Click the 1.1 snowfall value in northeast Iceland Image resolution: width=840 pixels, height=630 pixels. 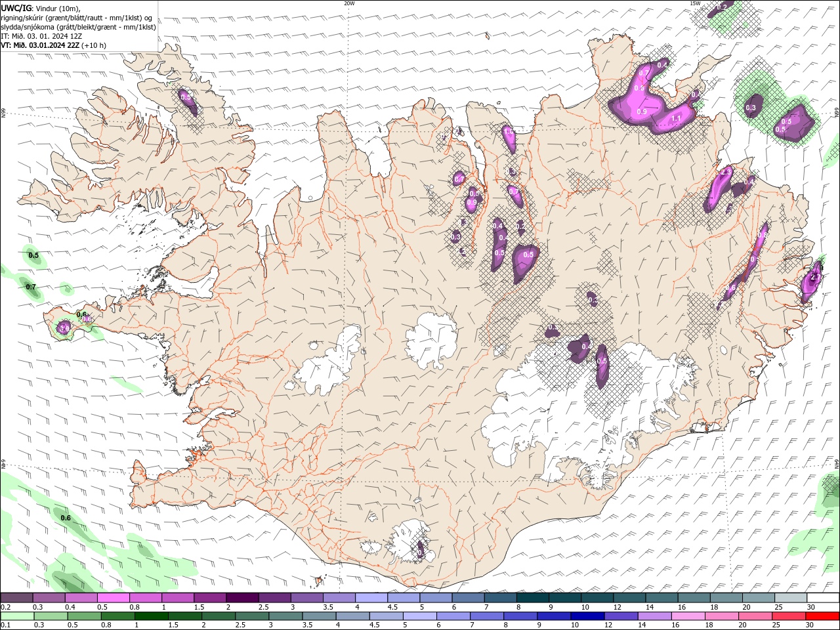tap(677, 119)
